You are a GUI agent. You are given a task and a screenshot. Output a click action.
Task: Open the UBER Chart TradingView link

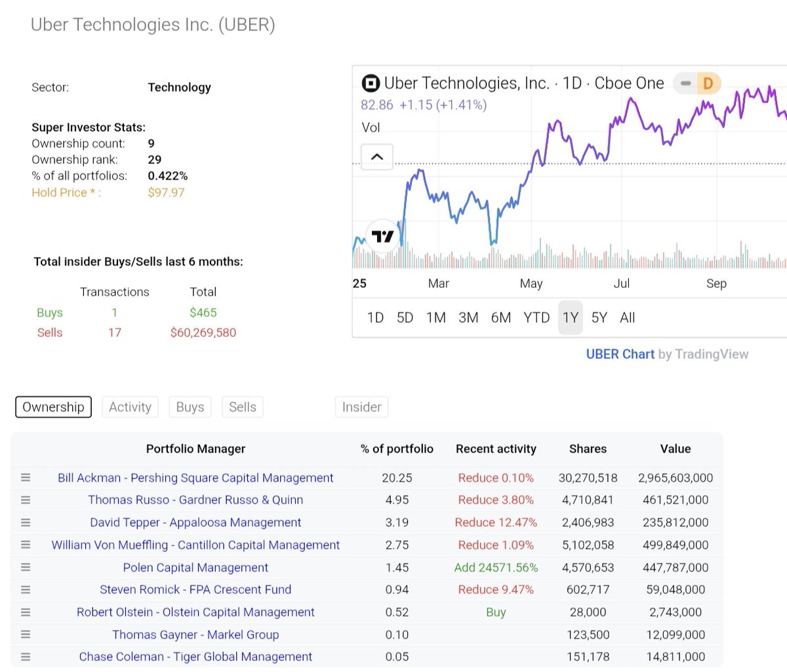pyautogui.click(x=620, y=354)
